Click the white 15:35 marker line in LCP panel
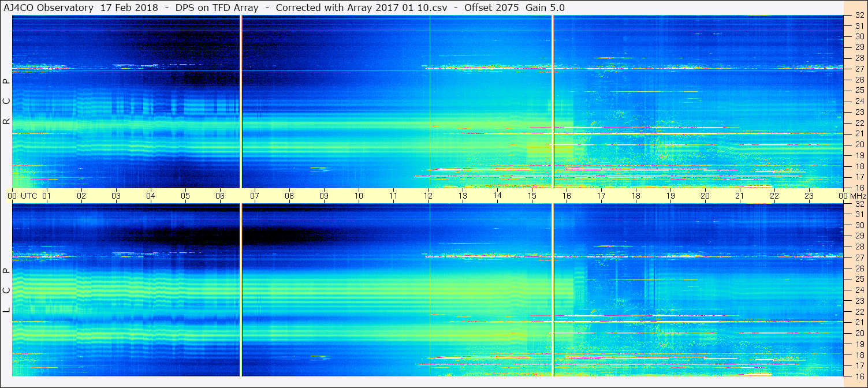Image resolution: width=868 pixels, height=388 pixels. pyautogui.click(x=553, y=290)
